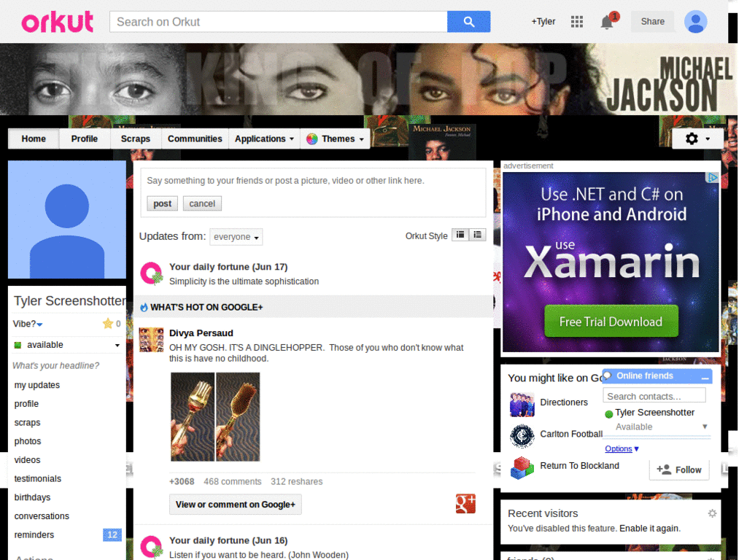The height and width of the screenshot is (560, 747).
Task: Click the Jun 16 daily fortune icon
Action: coord(152,547)
